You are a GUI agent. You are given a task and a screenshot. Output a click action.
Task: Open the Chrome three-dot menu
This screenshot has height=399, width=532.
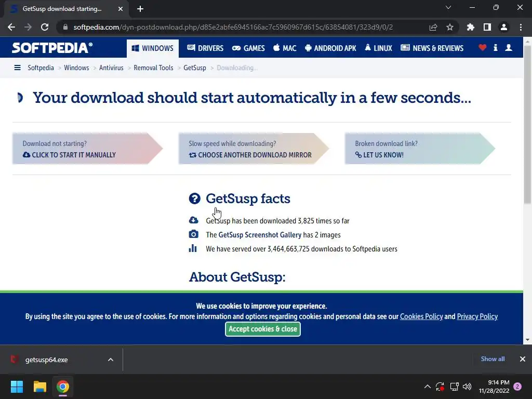(521, 27)
